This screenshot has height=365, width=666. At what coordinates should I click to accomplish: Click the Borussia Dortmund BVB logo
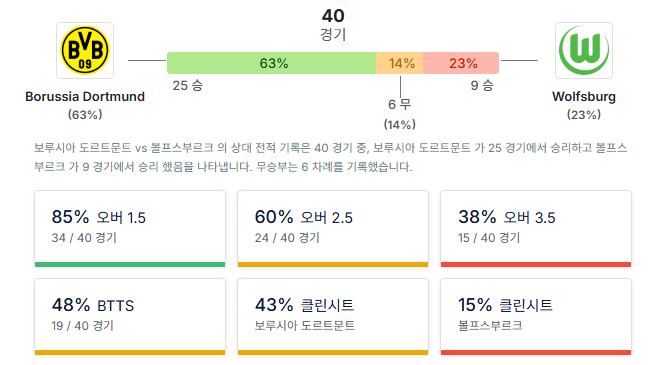point(85,51)
